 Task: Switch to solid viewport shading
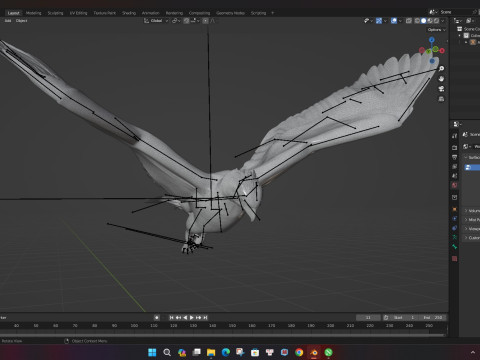click(424, 21)
